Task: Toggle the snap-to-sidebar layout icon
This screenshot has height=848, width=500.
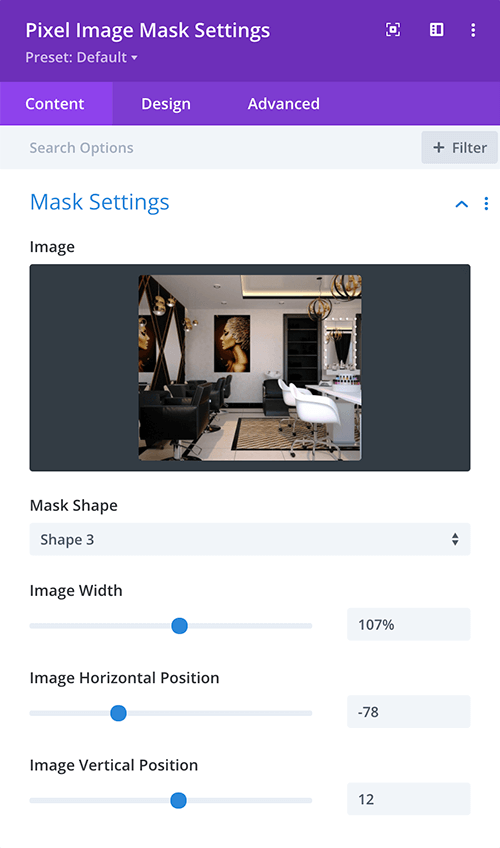Action: coord(437,30)
